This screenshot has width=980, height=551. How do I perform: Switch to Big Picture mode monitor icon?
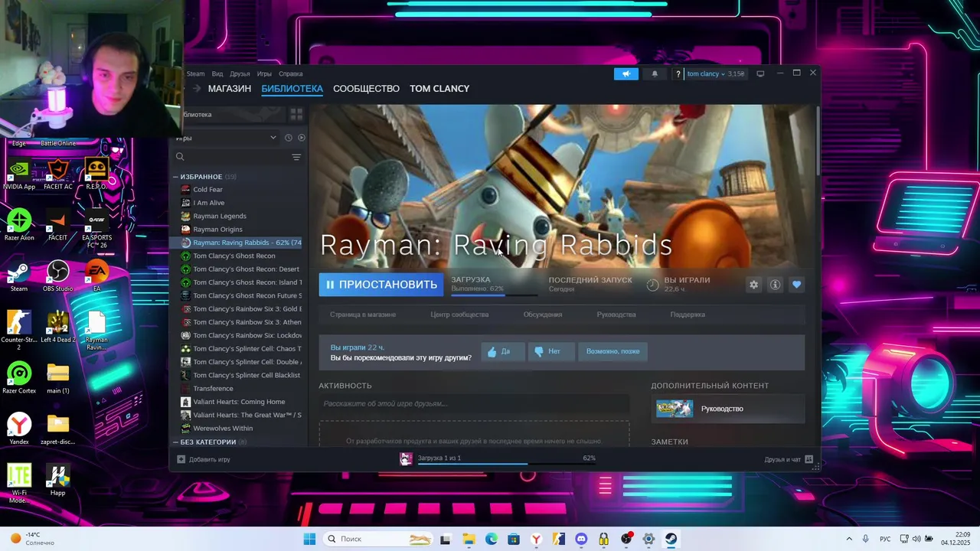point(760,73)
